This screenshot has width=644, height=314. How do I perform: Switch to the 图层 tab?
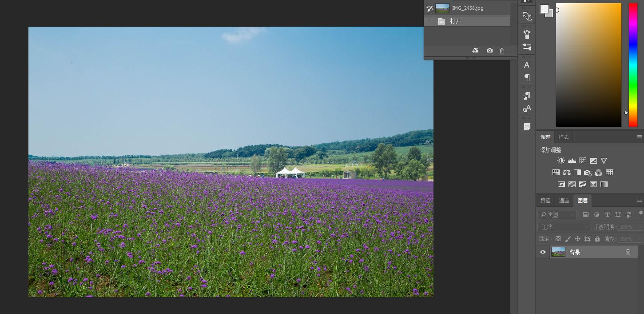click(x=583, y=201)
